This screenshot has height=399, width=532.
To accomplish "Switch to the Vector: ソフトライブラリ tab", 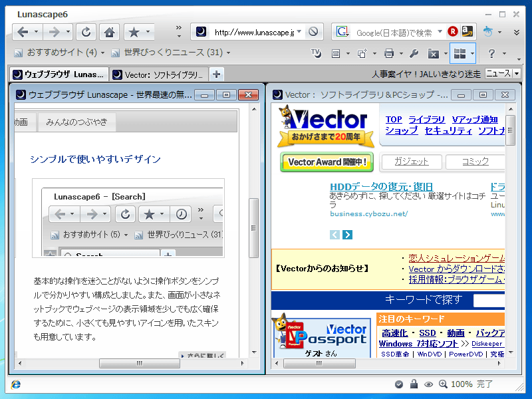I will pos(158,74).
